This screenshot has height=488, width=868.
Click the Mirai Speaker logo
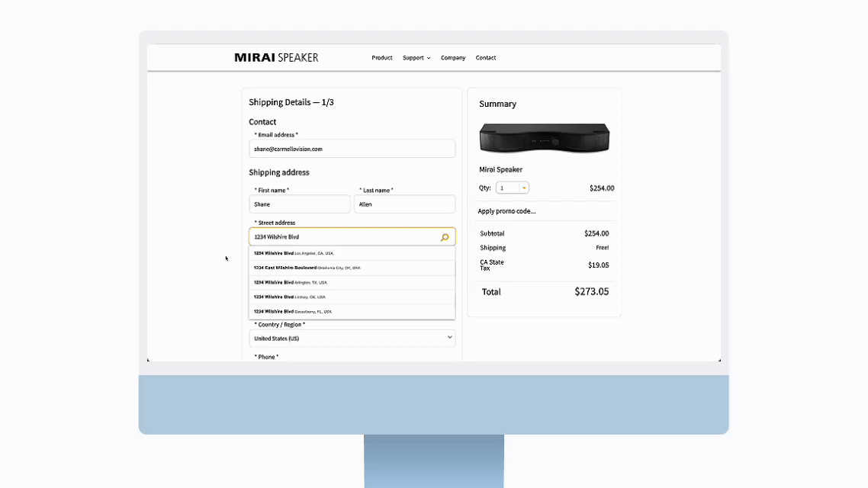coord(276,57)
